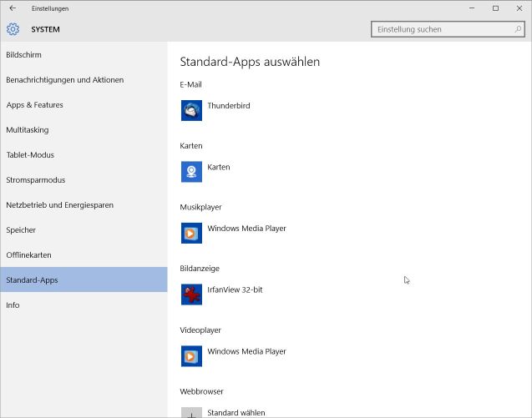The height and width of the screenshot is (418, 532).
Task: Change Musikplayer default Windows Media Player
Action: click(234, 234)
